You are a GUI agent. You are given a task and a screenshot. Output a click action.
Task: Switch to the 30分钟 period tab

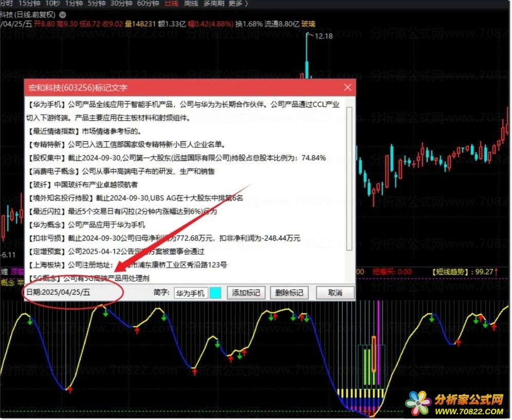tap(121, 4)
